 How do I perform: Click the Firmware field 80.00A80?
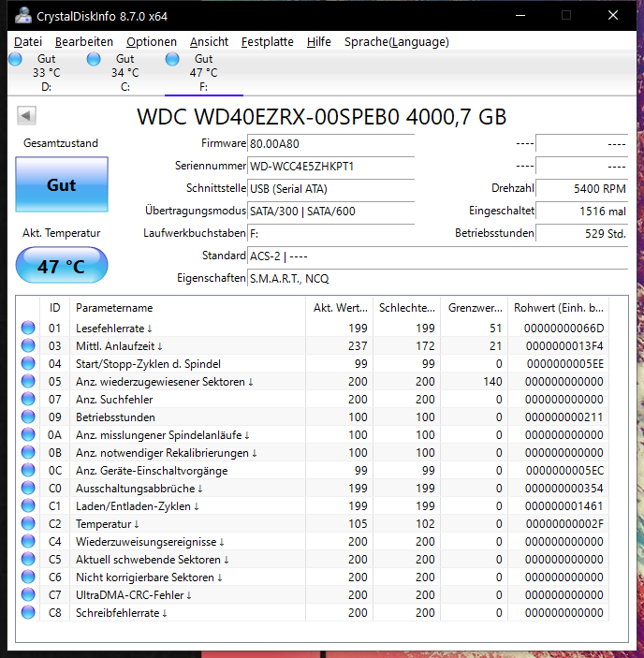click(331, 144)
